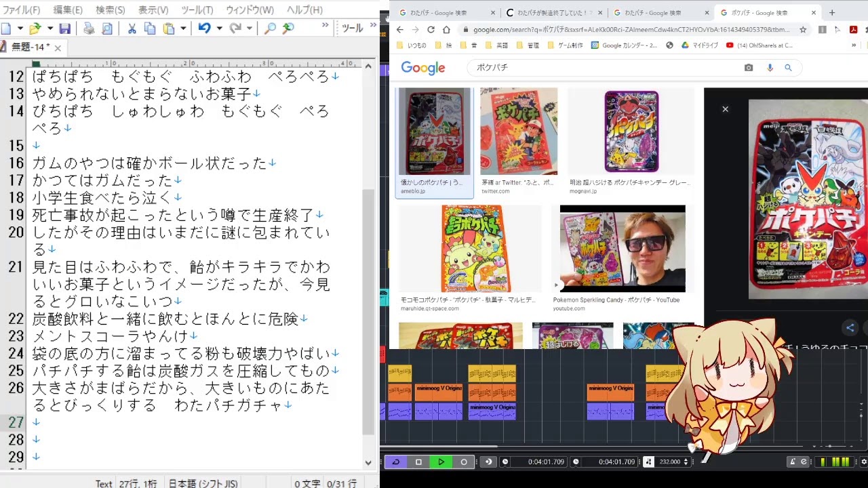The image size is (868, 488).
Task: Open the 検索(S) menu
Action: point(111,10)
